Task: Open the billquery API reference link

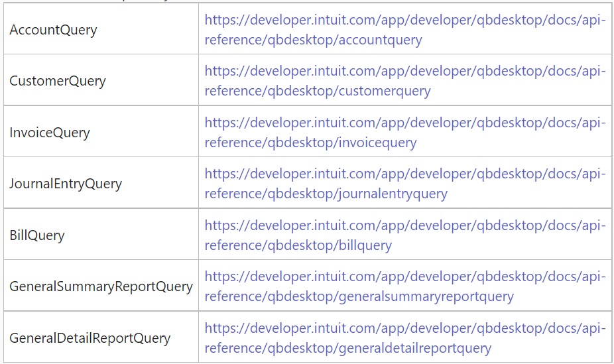Action: point(405,235)
